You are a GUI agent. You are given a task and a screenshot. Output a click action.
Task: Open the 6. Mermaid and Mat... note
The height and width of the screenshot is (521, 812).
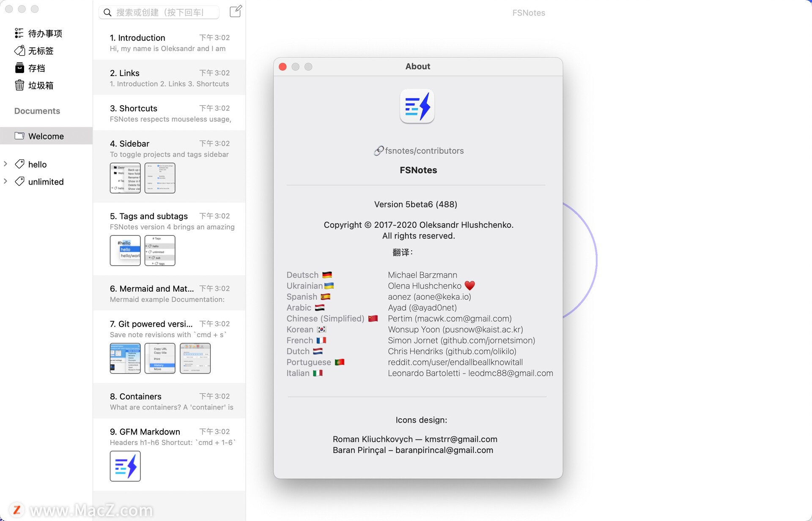point(169,293)
